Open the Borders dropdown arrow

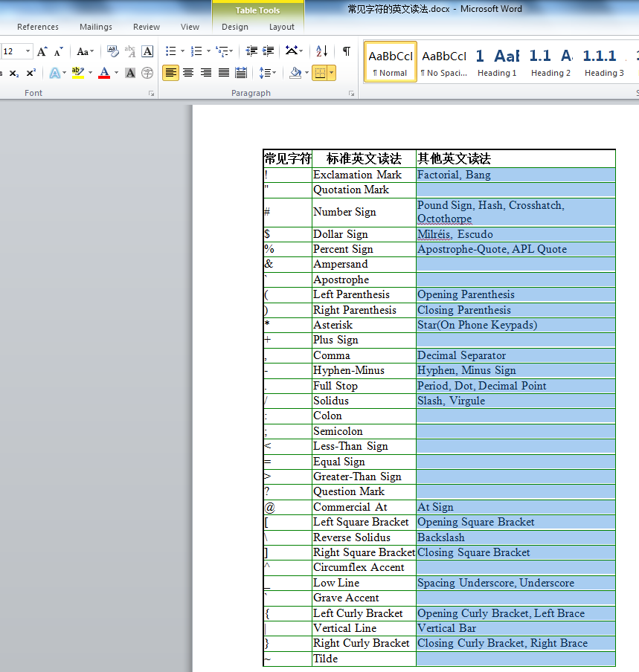point(332,73)
